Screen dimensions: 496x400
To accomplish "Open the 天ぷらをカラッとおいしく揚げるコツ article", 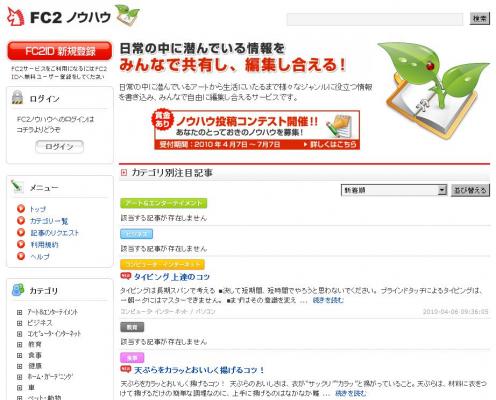I will pyautogui.click(x=199, y=370).
